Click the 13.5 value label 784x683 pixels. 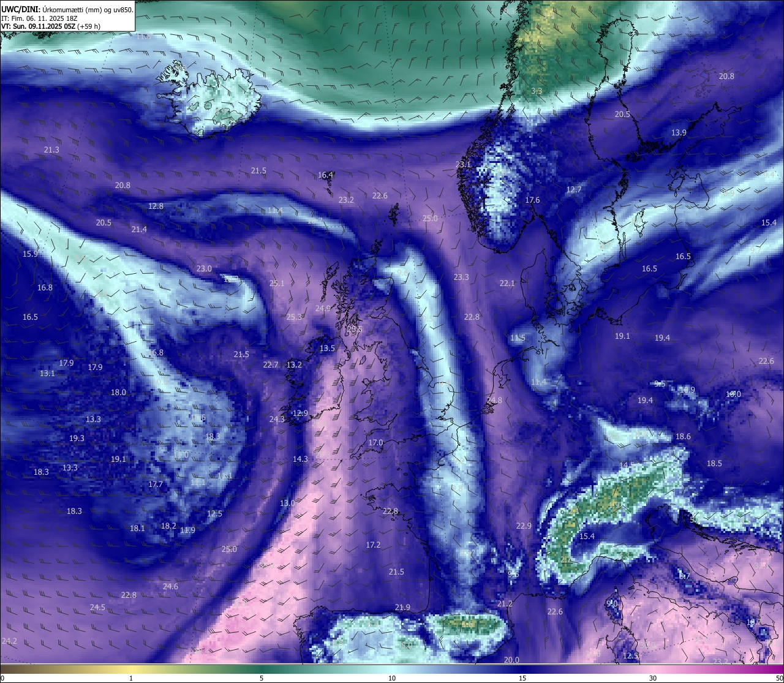point(327,348)
